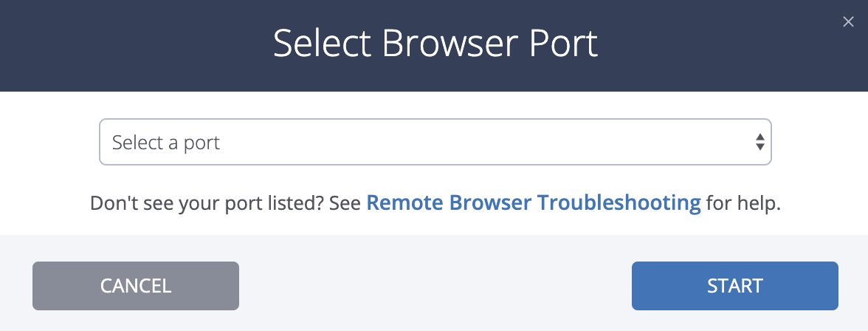The image size is (868, 331).
Task: Click the up-down arrows of port selector
Action: tap(760, 142)
